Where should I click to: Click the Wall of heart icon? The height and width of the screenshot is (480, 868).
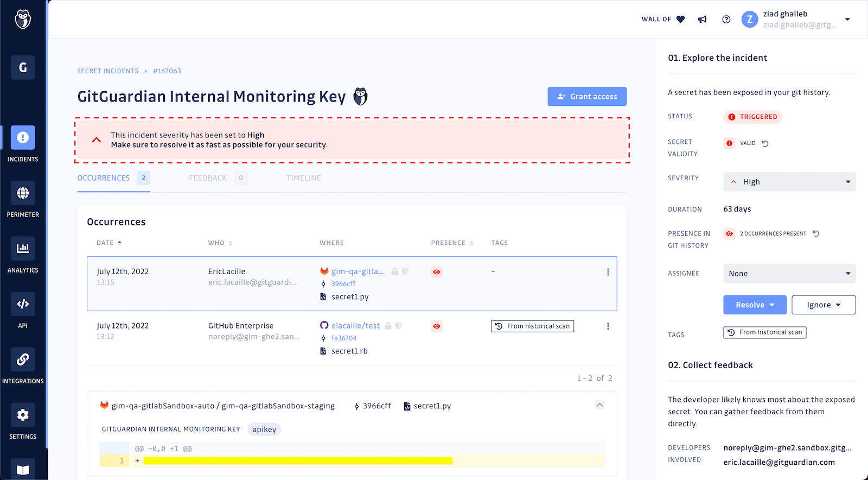tap(680, 19)
